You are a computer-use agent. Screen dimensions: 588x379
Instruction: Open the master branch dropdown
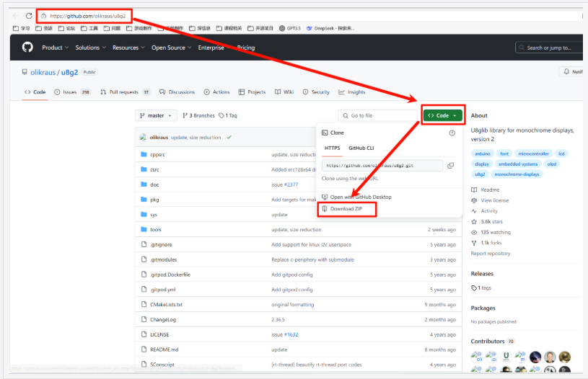(x=155, y=116)
